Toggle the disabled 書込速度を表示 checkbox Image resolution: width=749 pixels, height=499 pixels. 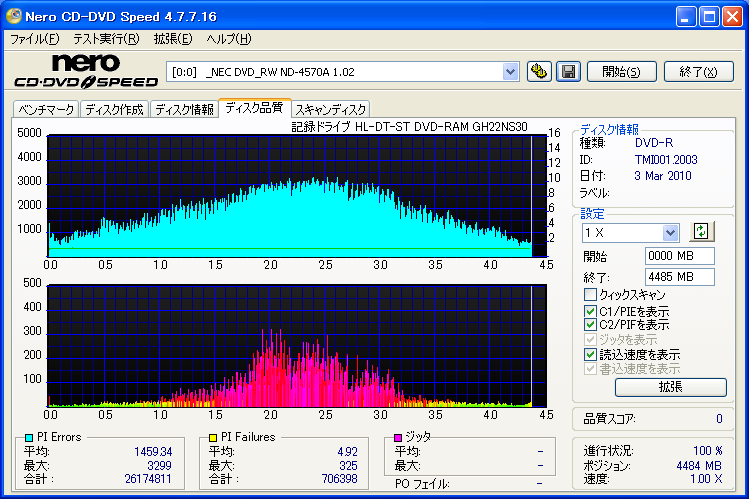pos(590,369)
